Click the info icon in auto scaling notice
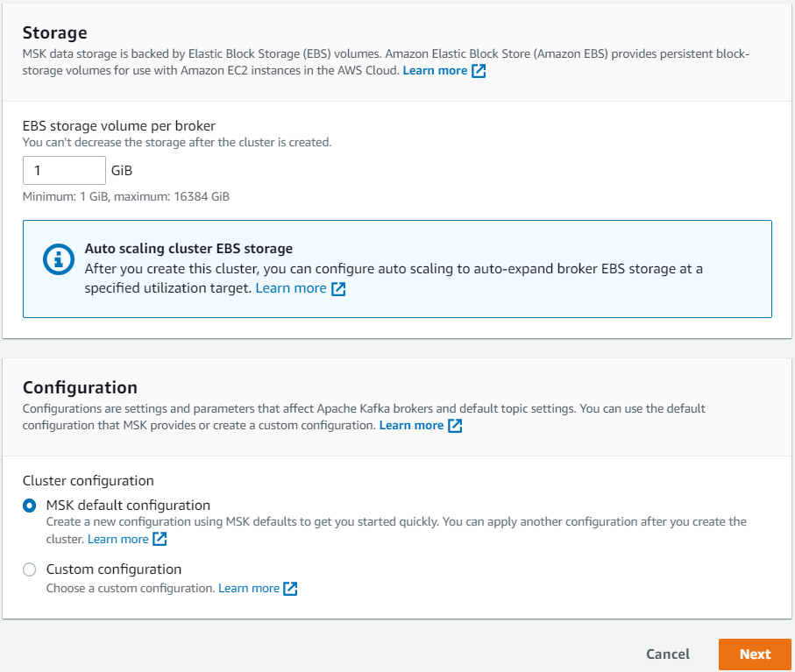 pyautogui.click(x=59, y=259)
